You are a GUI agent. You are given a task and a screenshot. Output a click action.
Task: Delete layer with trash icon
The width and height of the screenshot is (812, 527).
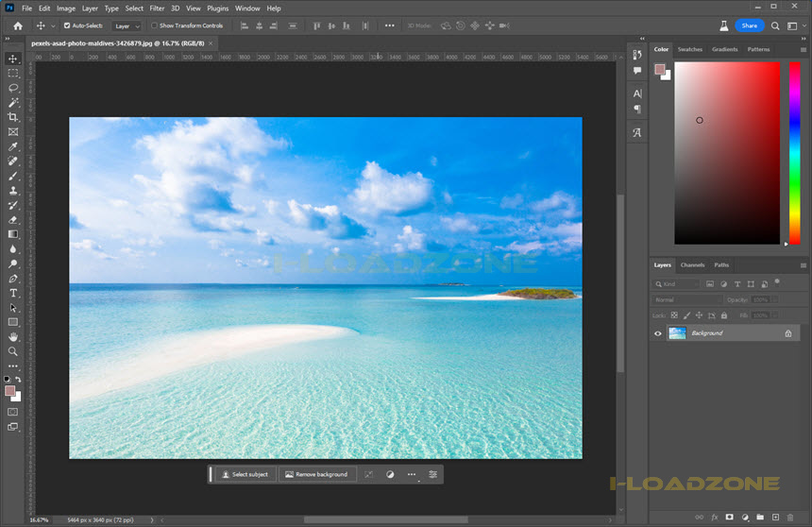pos(790,518)
